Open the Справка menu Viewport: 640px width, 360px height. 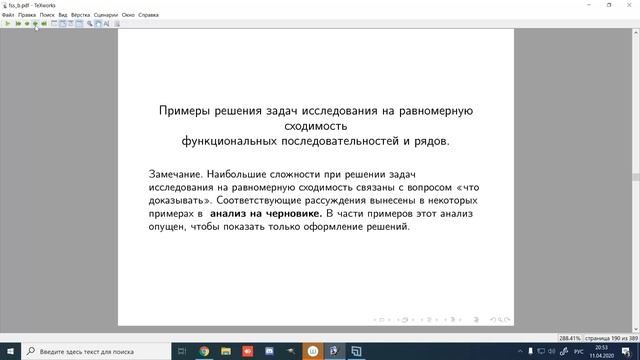pyautogui.click(x=148, y=15)
